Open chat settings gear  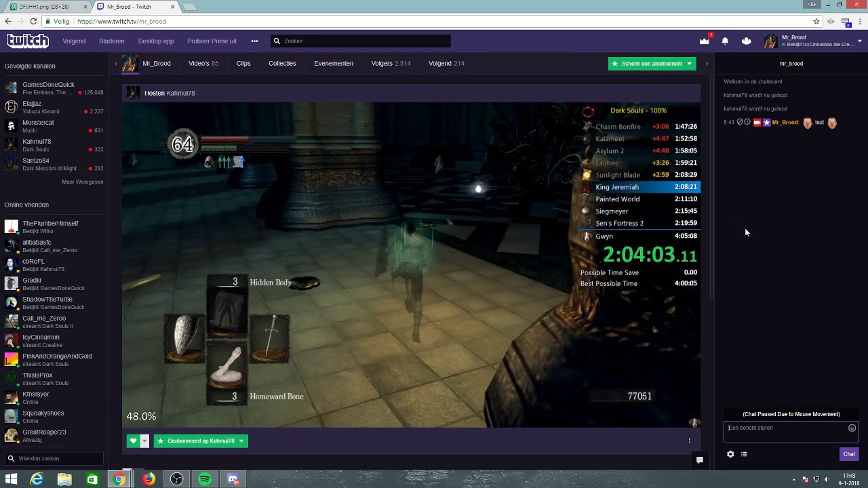pos(730,454)
